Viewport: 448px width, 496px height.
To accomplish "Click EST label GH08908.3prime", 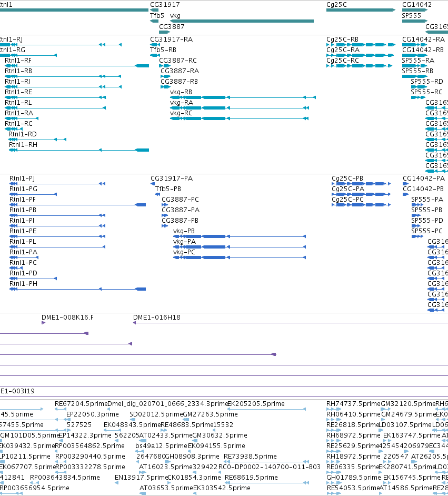I will [192, 456].
